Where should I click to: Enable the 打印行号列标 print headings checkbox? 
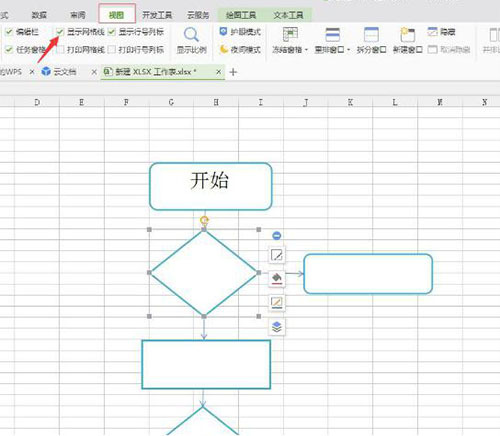[111, 50]
